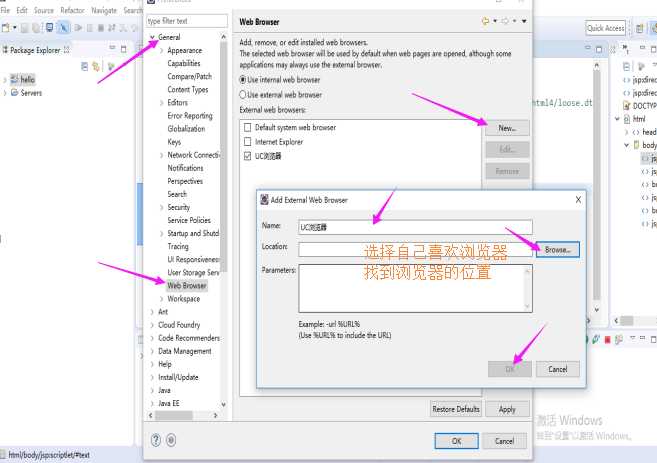
Task: Collapse the html node in Outline
Action: (x=617, y=119)
